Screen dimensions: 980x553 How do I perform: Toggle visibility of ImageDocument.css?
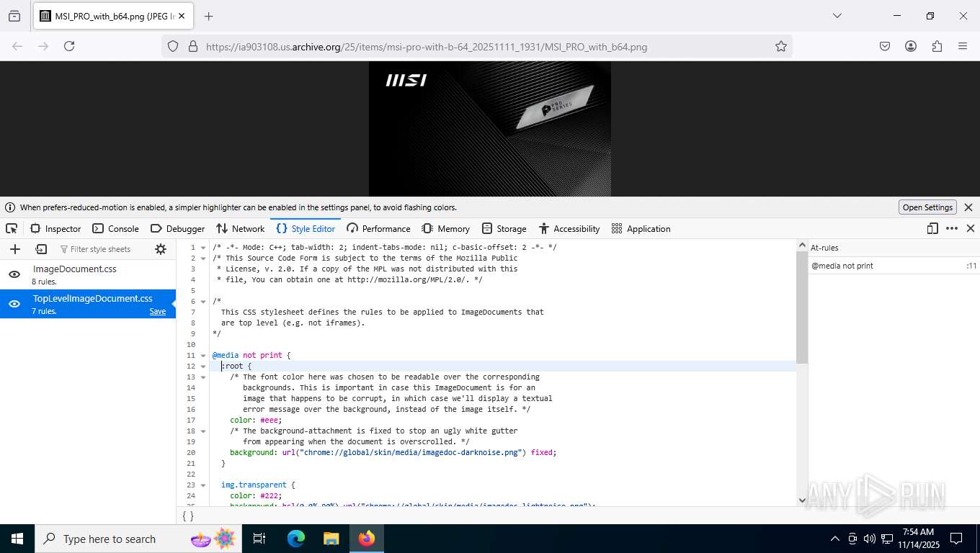[14, 274]
